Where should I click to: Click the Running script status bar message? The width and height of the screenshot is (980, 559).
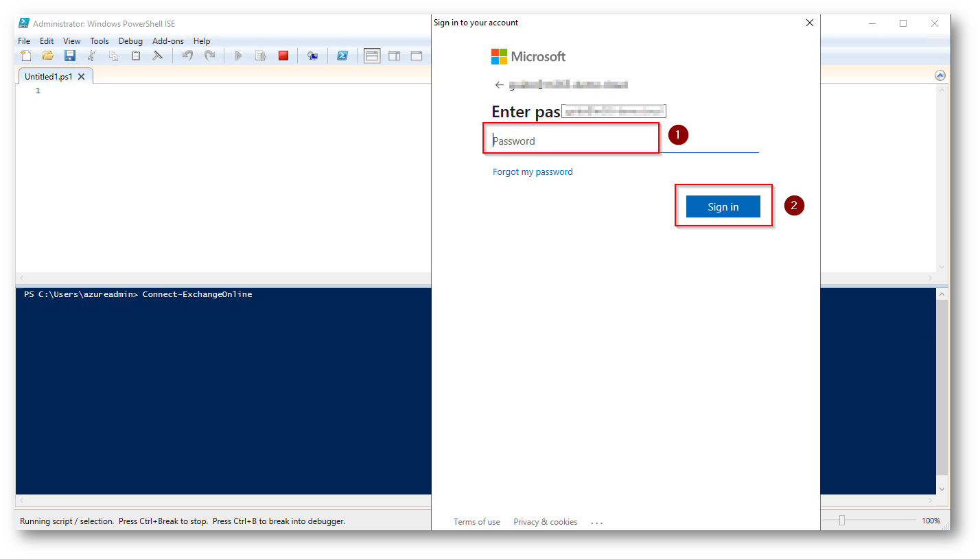point(183,521)
